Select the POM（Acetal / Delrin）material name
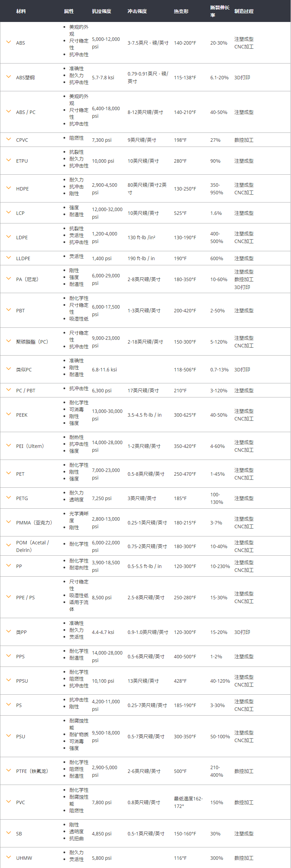Image resolution: width=291 pixels, height=868 pixels. 32,546
